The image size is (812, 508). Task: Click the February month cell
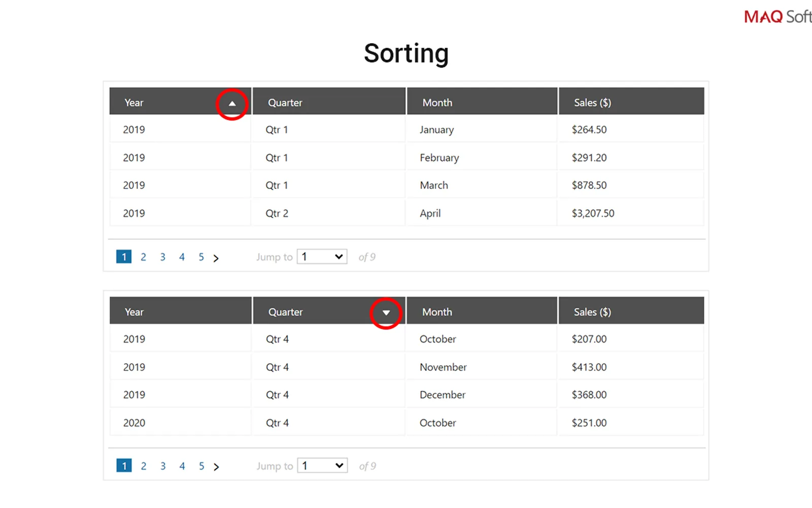(x=481, y=157)
